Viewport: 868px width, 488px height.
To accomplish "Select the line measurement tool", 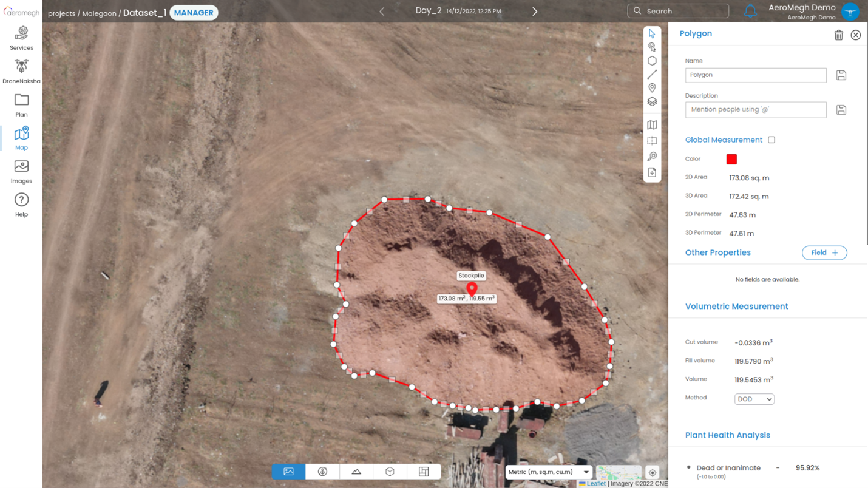I will [652, 75].
